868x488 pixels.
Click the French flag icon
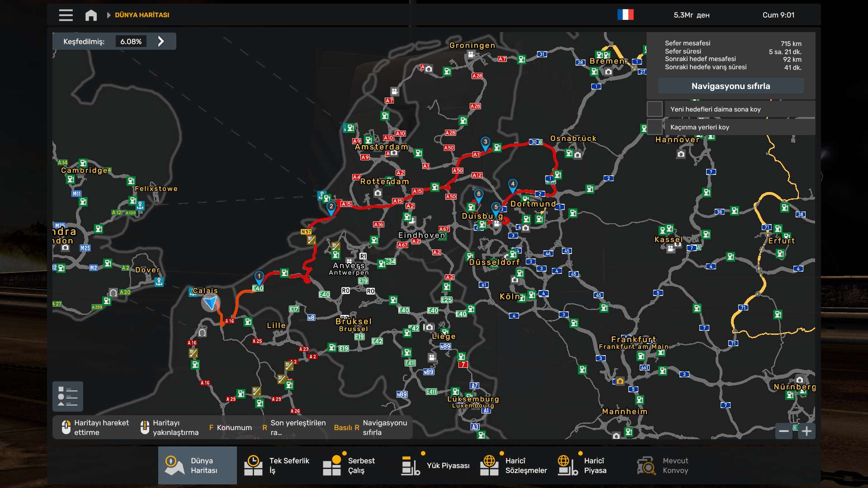click(626, 15)
